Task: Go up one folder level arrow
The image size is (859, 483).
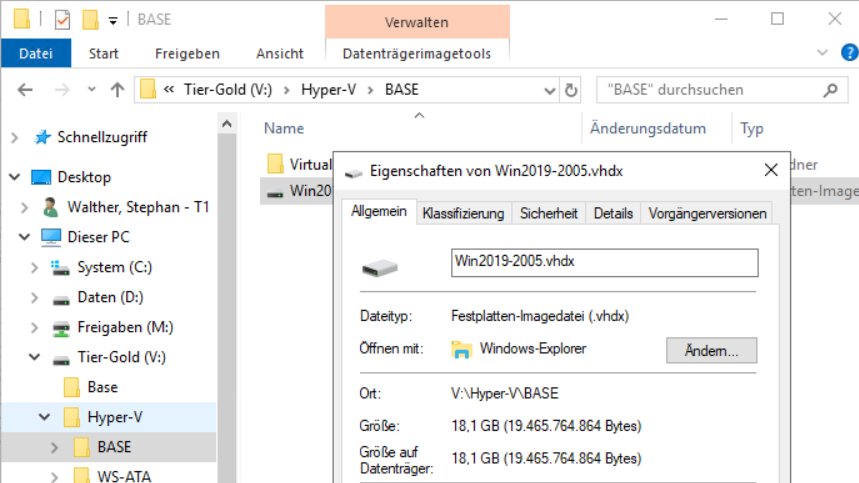Action: pos(117,89)
